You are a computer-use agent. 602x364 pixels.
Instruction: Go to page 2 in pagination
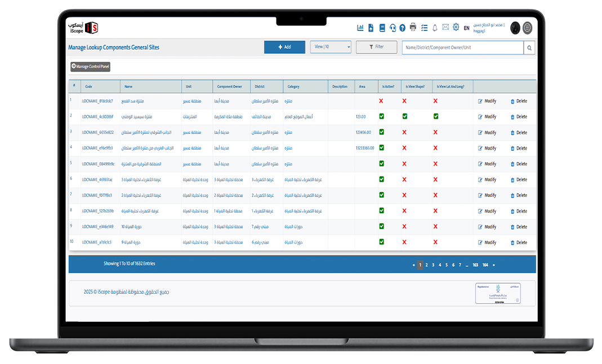426,265
